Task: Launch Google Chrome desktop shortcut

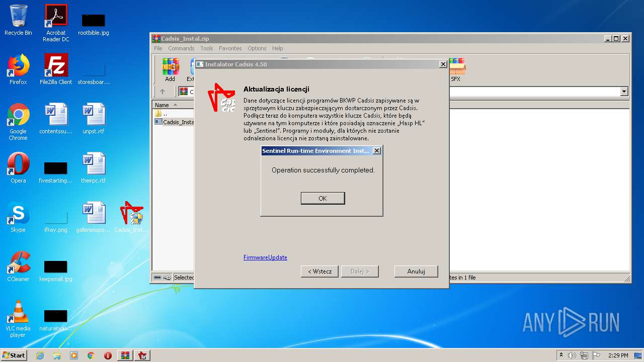Action: click(18, 122)
